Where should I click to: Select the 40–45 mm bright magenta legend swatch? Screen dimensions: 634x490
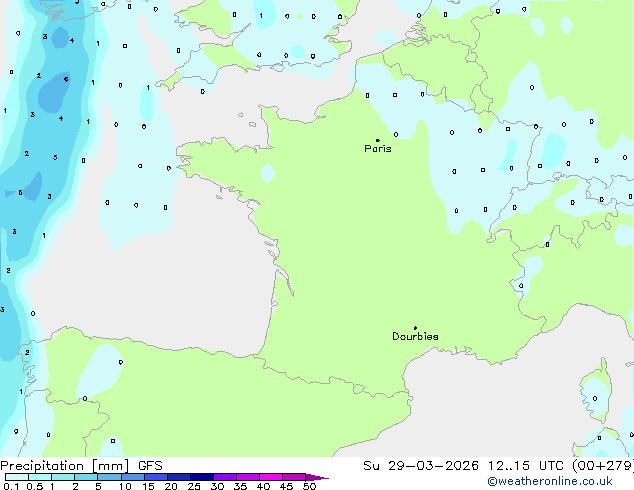[x=271, y=477]
